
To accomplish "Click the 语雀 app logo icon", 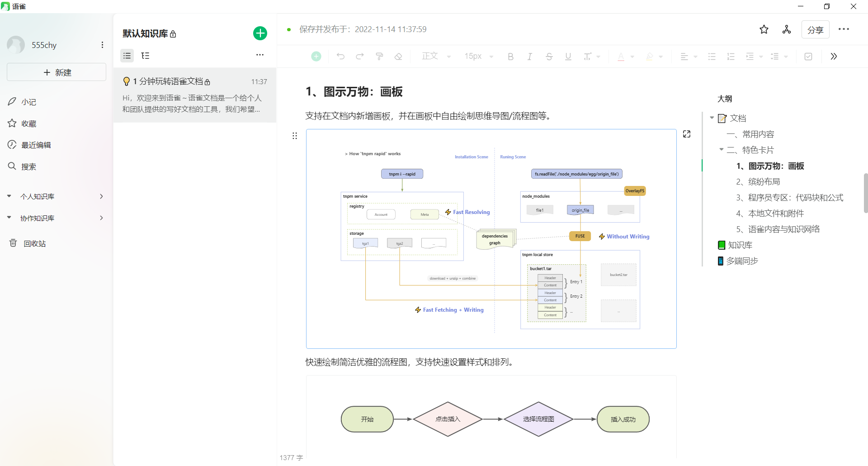I will 5,6.
